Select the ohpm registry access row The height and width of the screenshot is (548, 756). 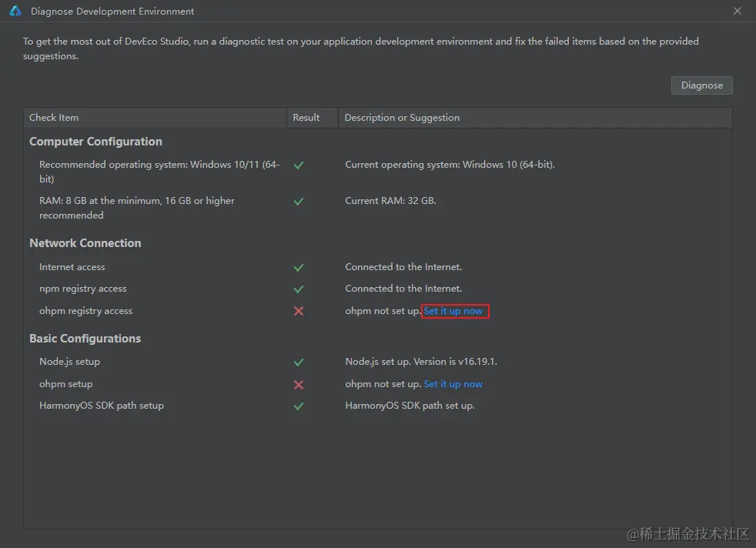tap(378, 311)
